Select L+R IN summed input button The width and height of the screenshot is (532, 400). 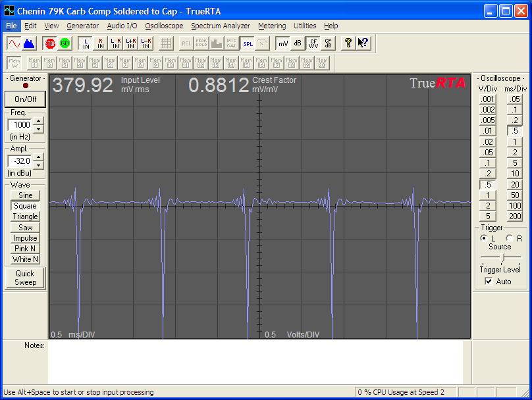tap(130, 43)
